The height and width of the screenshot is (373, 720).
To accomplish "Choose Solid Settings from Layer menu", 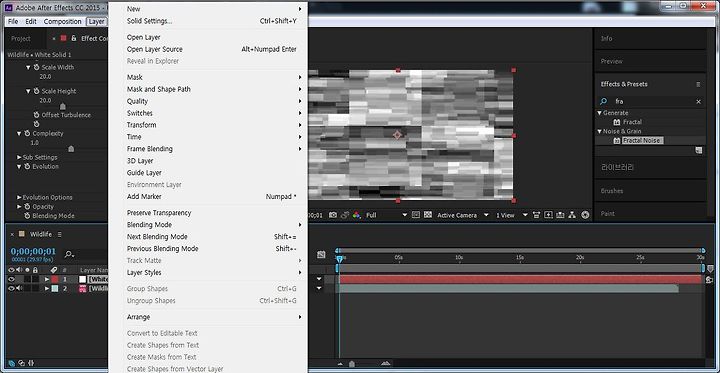I will pos(208,21).
